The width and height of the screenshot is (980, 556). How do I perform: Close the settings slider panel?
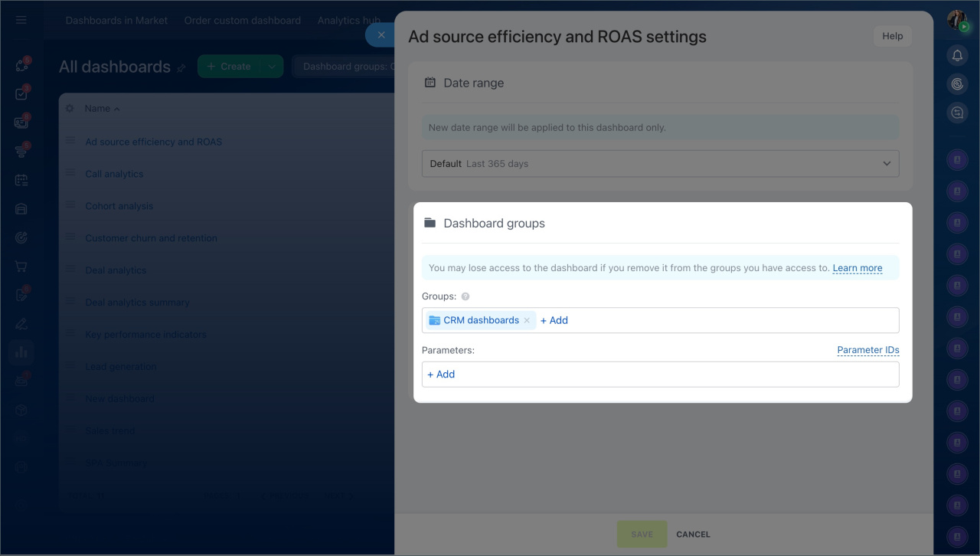click(381, 34)
